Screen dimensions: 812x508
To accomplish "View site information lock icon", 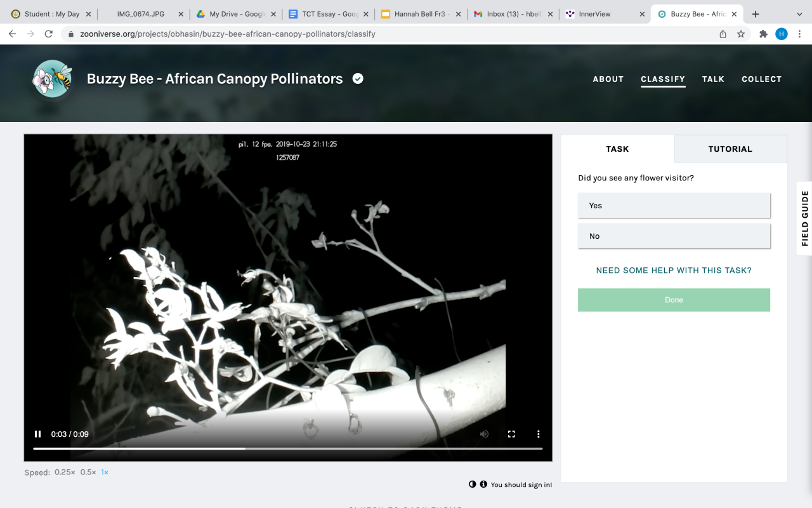I will coord(71,34).
